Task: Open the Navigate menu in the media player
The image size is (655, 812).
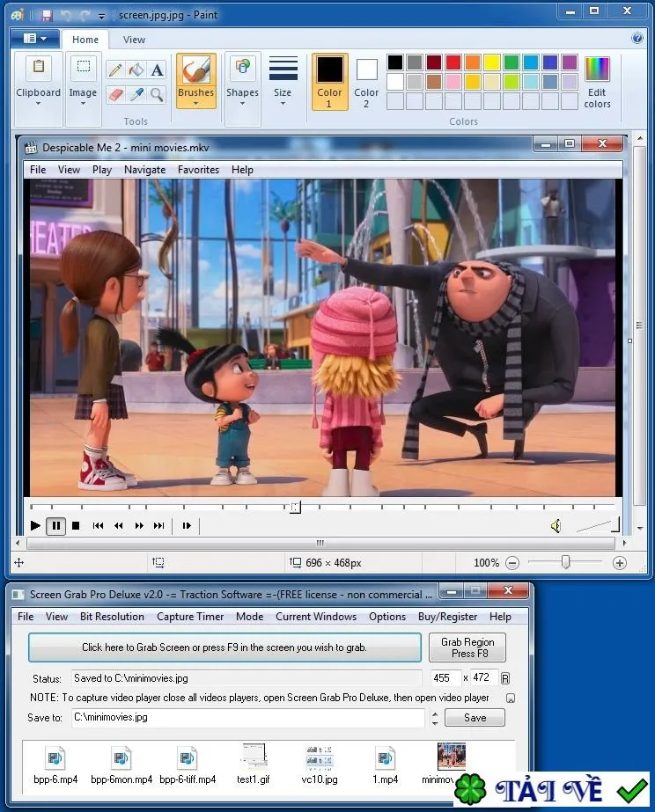Action: [145, 170]
